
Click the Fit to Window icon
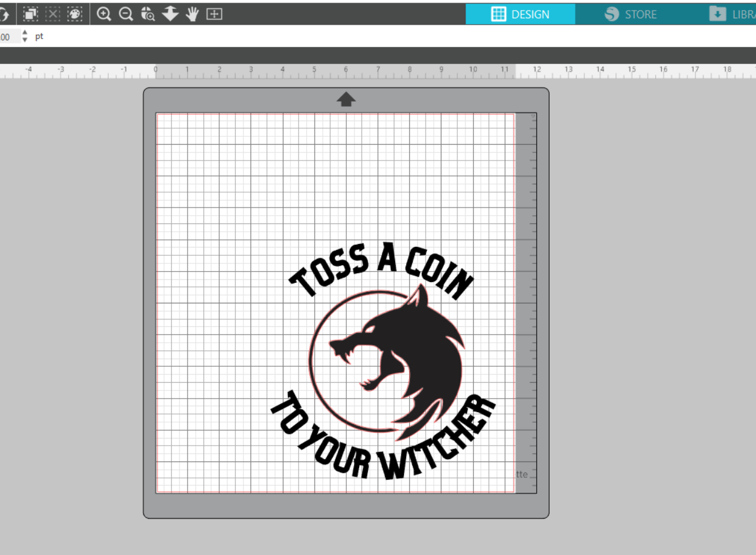tap(215, 14)
